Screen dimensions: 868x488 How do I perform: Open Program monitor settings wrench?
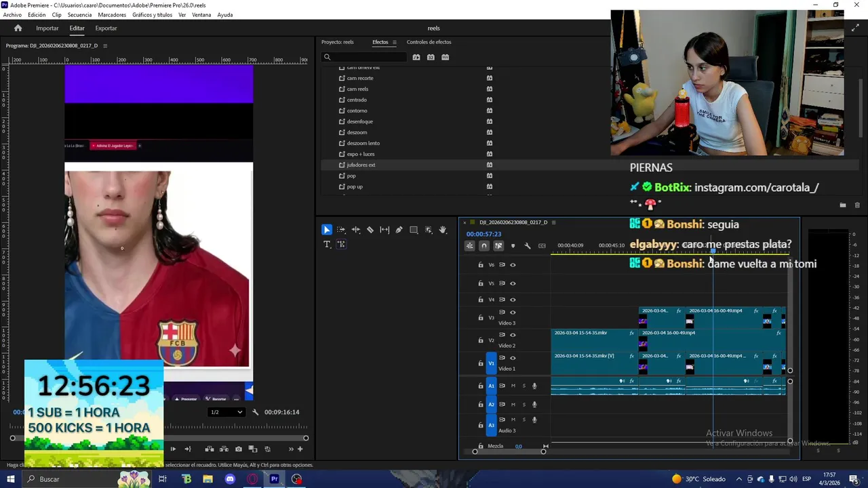[255, 412]
